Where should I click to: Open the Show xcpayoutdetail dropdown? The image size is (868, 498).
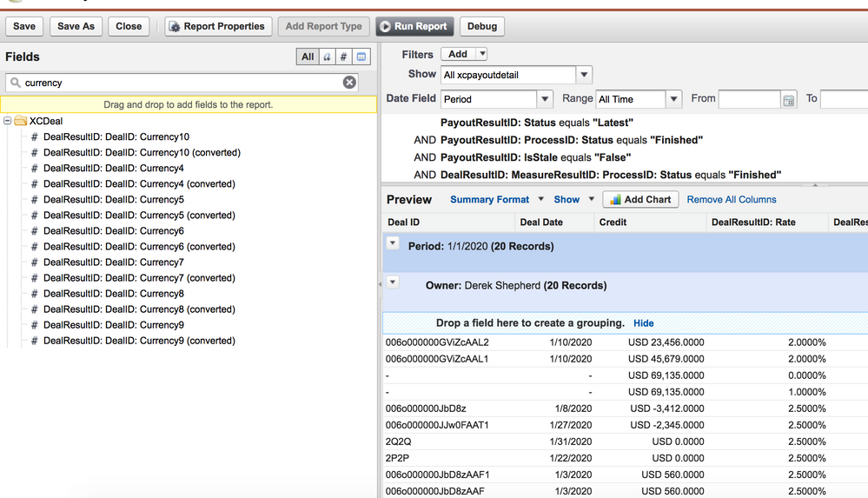tap(584, 75)
